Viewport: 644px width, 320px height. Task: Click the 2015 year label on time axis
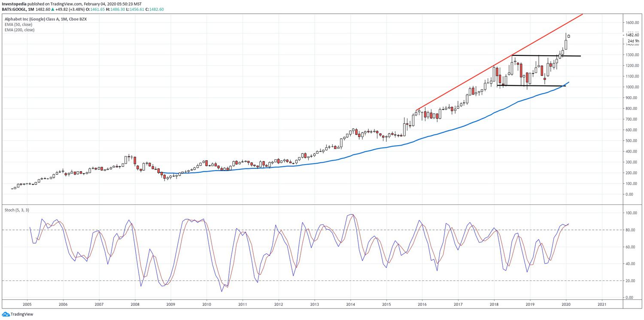[386, 305]
